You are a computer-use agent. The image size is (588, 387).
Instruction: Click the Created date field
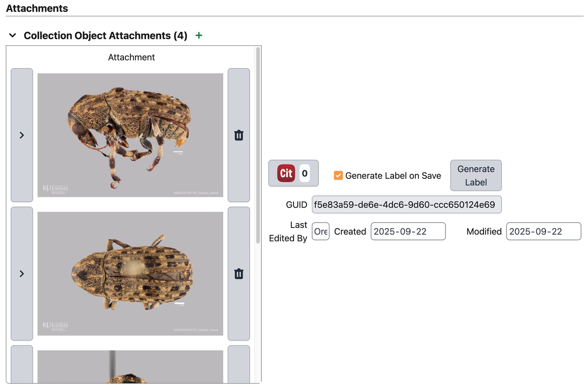pos(408,231)
